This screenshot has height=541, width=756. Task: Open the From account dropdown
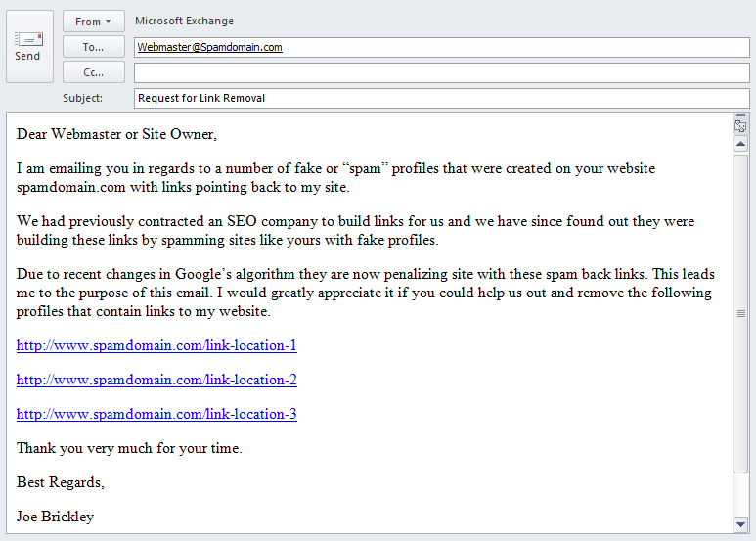(94, 22)
